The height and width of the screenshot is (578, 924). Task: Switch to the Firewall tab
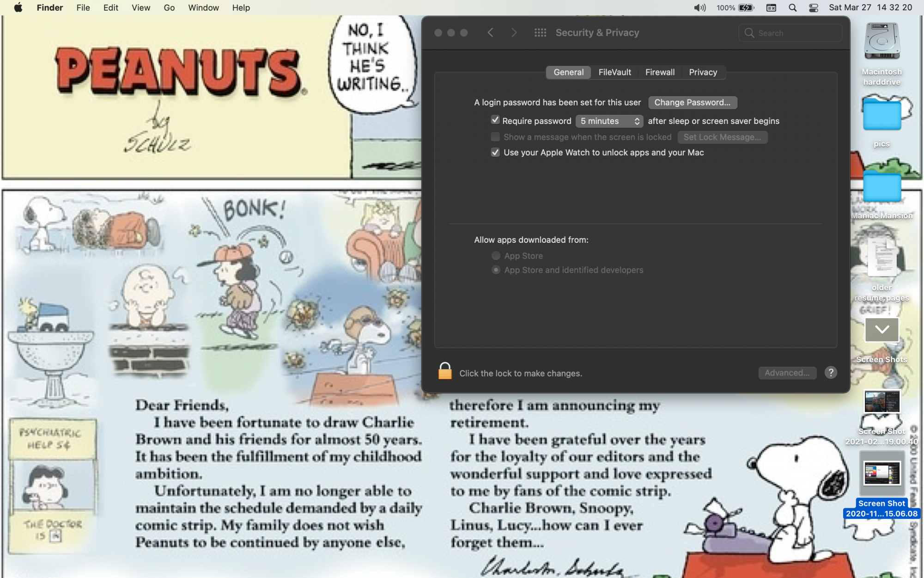pyautogui.click(x=660, y=73)
